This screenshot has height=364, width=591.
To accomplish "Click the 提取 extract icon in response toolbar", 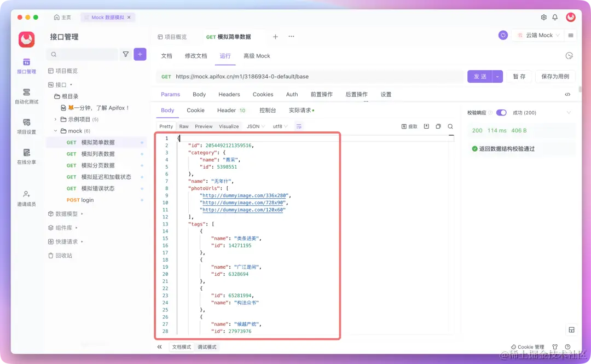I will pyautogui.click(x=409, y=126).
